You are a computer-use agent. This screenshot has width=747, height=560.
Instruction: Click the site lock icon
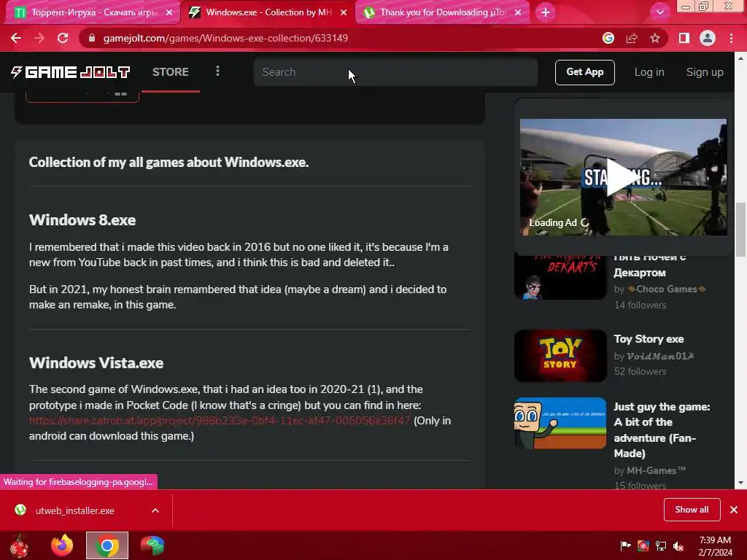92,38
